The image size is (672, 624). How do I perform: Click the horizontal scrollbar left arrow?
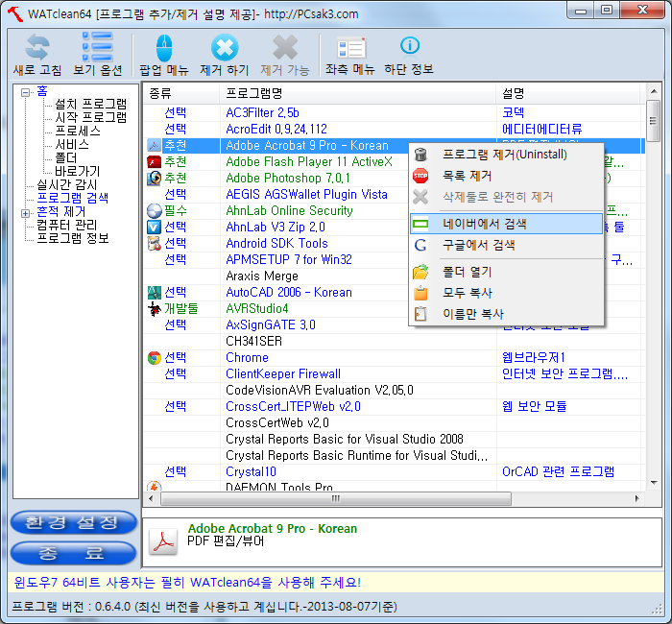pyautogui.click(x=151, y=499)
